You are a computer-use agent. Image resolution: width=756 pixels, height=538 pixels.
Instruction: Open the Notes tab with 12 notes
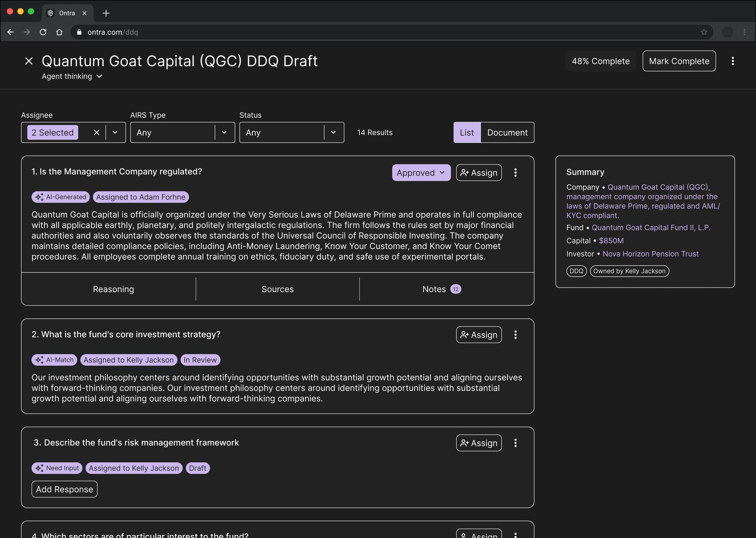442,289
